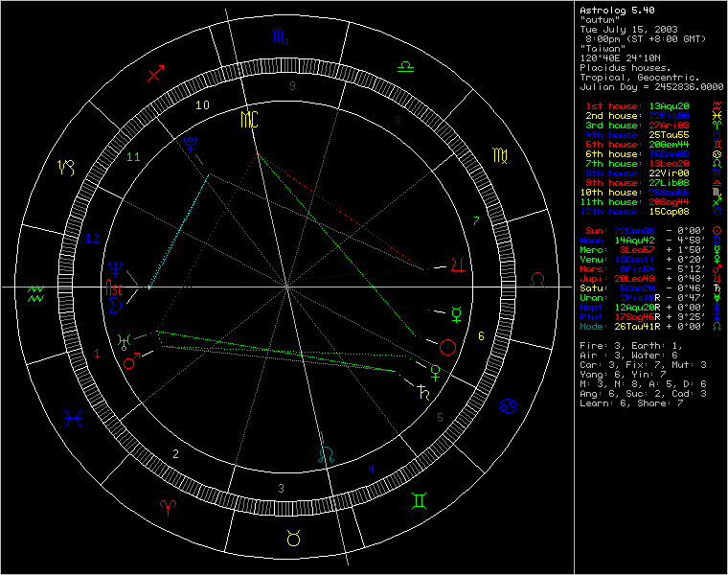
Task: Click the Pluto symbol in house 11
Action: coord(190,144)
